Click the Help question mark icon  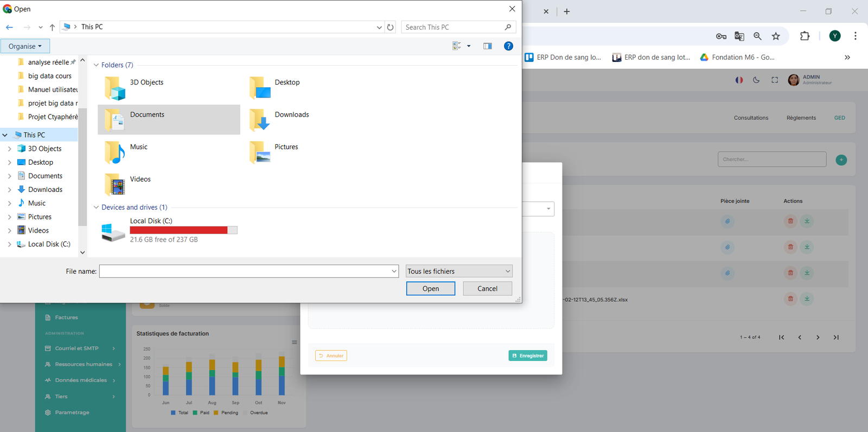pyautogui.click(x=508, y=46)
